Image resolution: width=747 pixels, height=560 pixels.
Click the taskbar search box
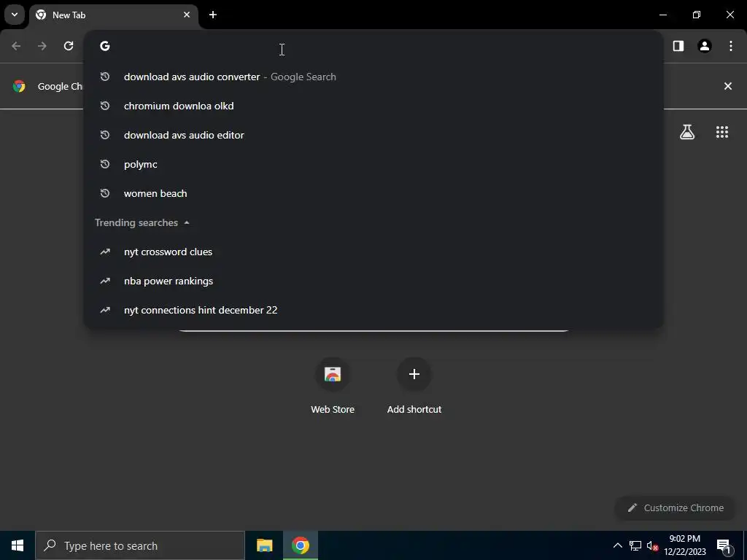click(x=140, y=545)
